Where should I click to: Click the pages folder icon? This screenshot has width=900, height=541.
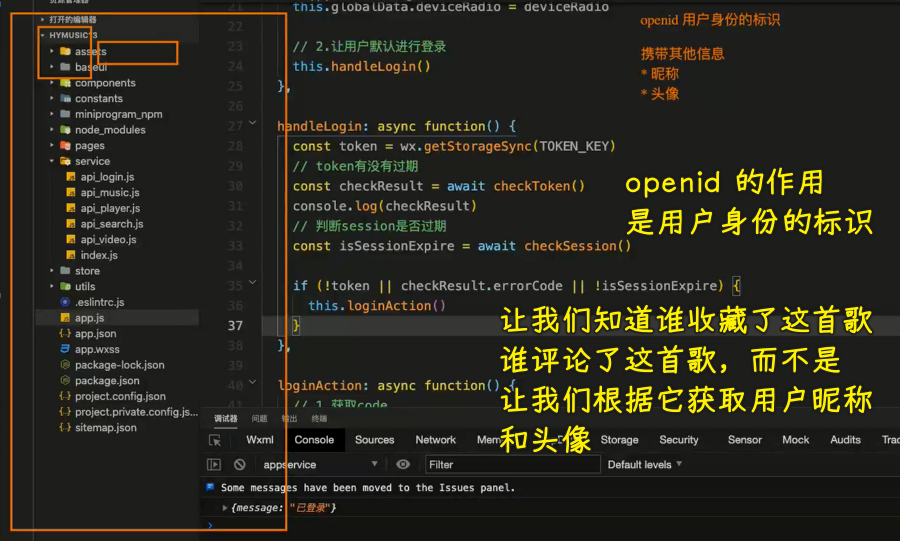pyautogui.click(x=65, y=145)
